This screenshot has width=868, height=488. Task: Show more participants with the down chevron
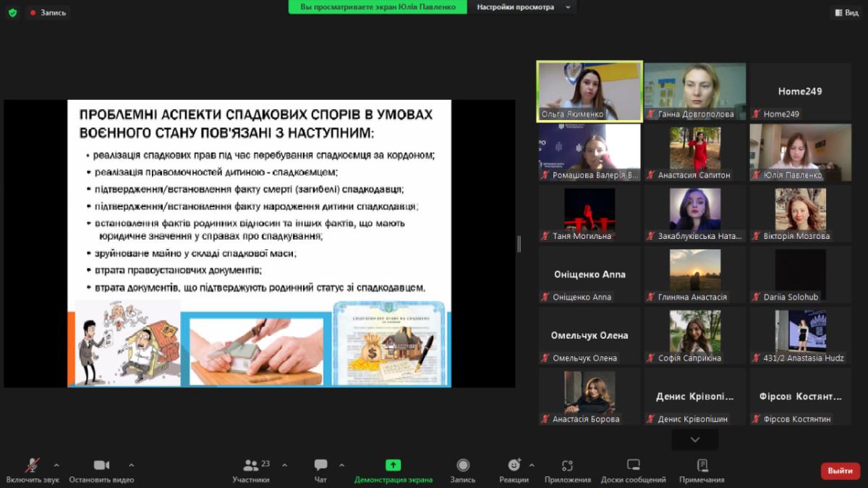[x=695, y=439]
